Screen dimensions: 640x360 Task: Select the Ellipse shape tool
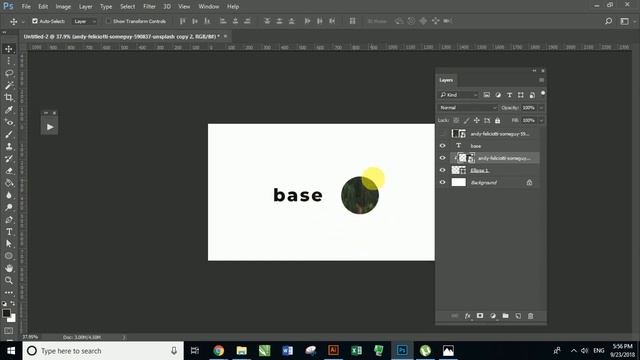[x=9, y=256]
